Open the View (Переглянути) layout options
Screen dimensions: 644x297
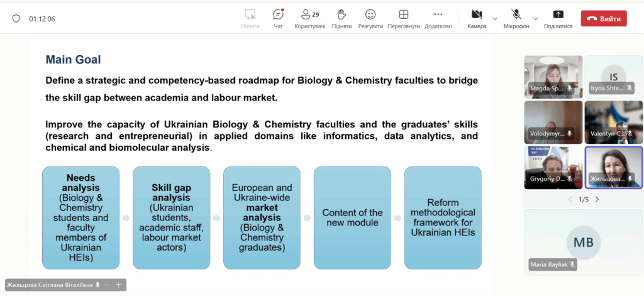pyautogui.click(x=404, y=18)
